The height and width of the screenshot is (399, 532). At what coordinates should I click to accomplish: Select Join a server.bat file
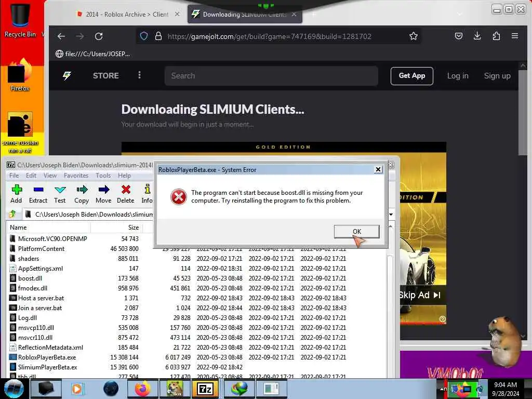click(39, 308)
